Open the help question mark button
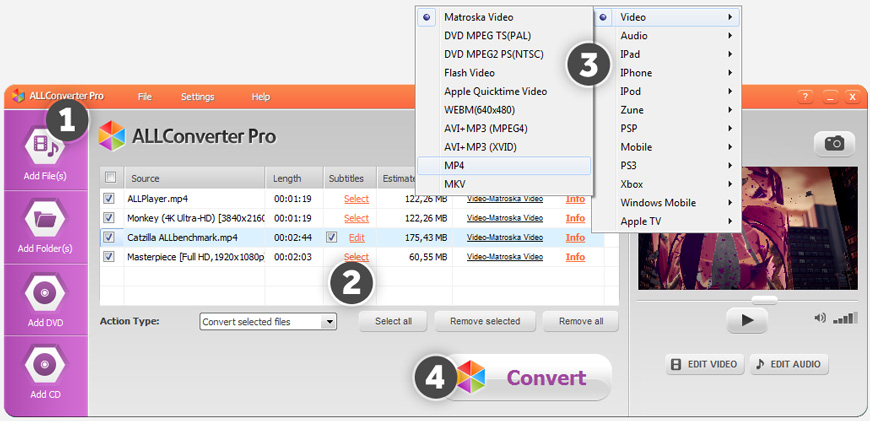This screenshot has height=421, width=870. click(x=805, y=97)
